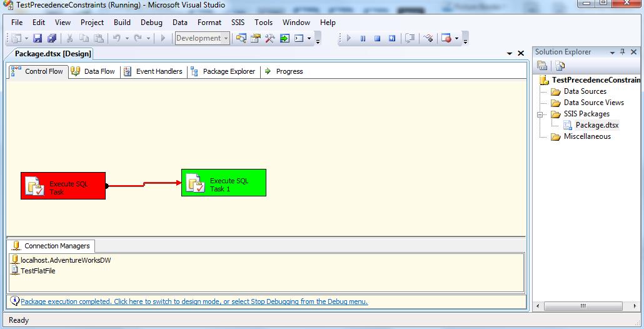
Task: Select the red Execute SQL Task box
Action: click(x=63, y=186)
